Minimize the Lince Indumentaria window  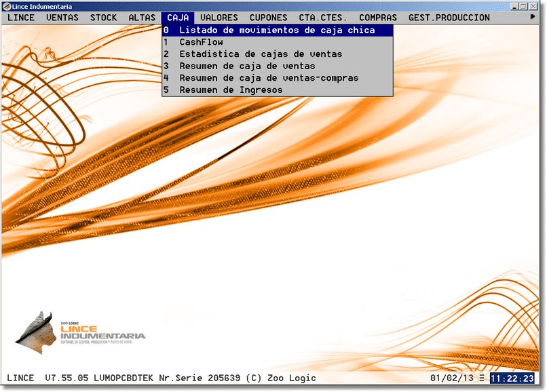[514, 6]
